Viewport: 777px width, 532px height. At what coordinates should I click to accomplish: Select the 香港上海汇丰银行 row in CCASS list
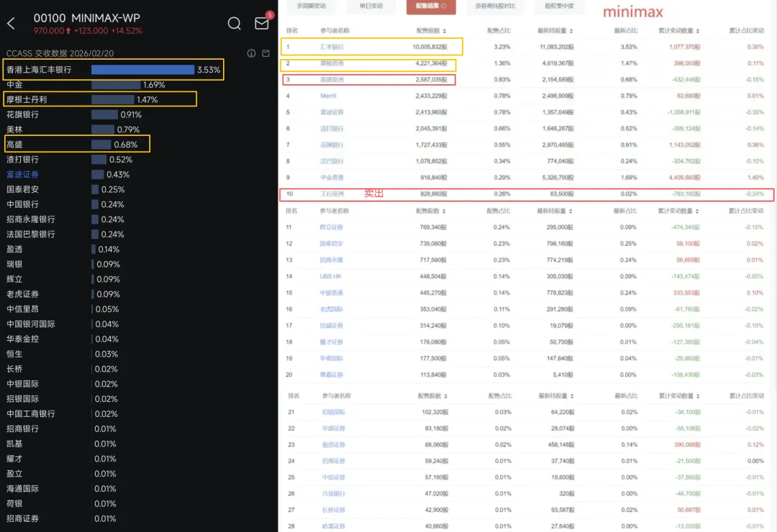pyautogui.click(x=114, y=70)
